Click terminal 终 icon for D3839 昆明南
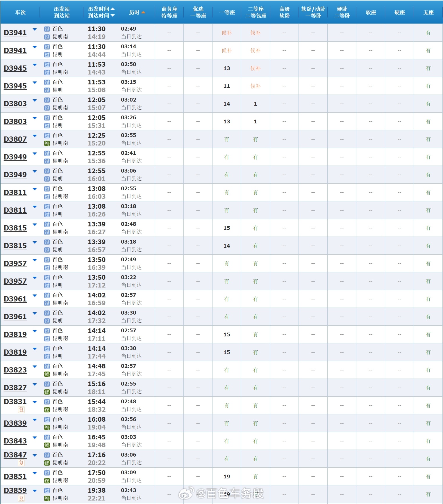Image resolution: width=443 pixels, height=504 pixels. (x=47, y=427)
